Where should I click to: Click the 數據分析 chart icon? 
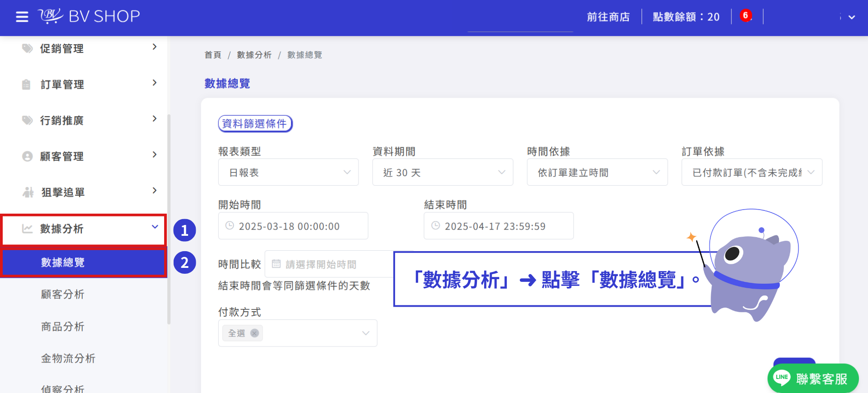click(x=28, y=229)
